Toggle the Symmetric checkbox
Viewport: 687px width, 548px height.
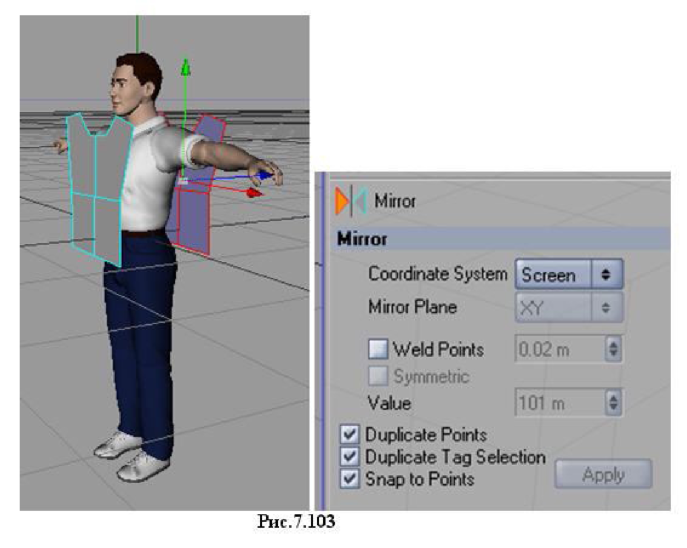click(x=378, y=376)
